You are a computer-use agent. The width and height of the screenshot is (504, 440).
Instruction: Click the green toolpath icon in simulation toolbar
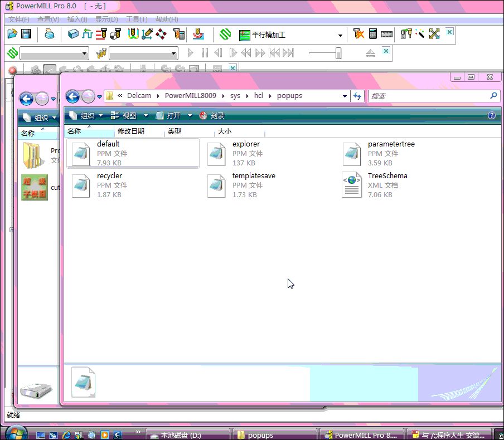click(x=12, y=53)
